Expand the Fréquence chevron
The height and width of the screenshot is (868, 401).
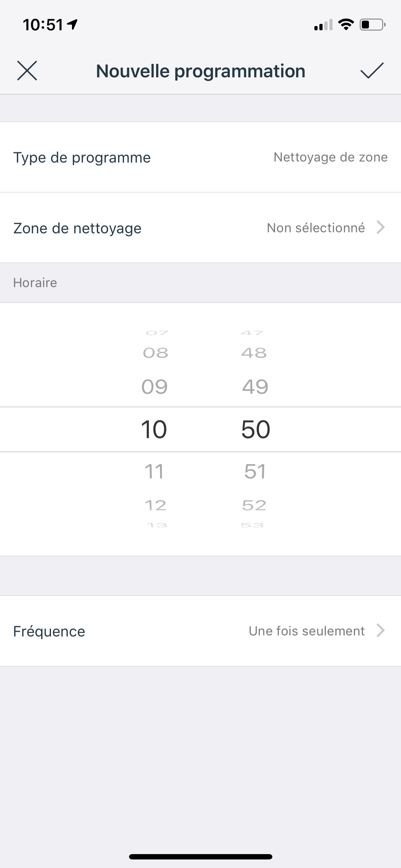[x=381, y=630]
